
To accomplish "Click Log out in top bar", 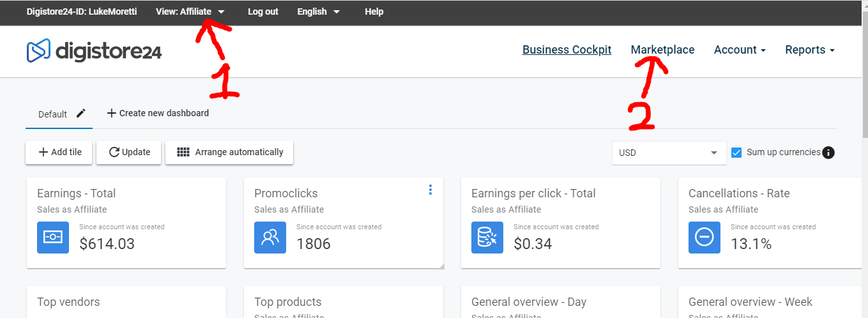I will point(263,11).
